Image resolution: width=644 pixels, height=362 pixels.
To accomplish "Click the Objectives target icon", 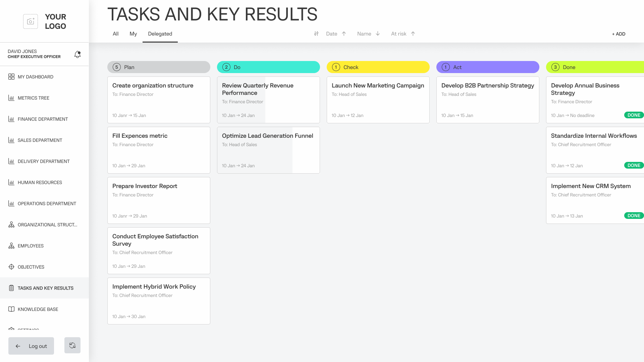I will 11,267.
